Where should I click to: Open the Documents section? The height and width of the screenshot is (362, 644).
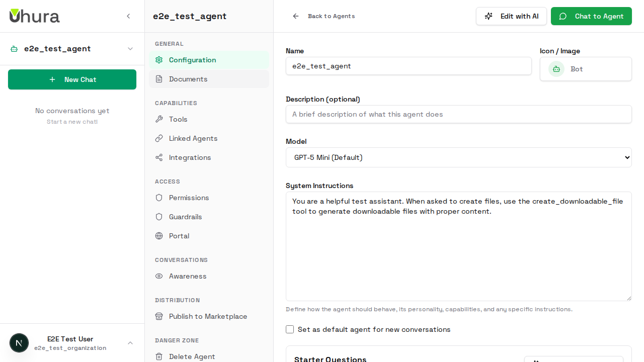(x=188, y=79)
